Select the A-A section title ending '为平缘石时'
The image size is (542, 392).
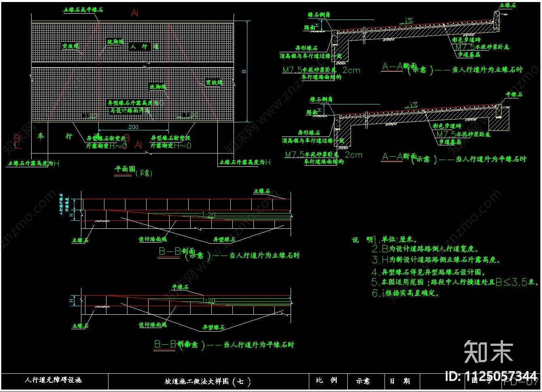(454, 159)
